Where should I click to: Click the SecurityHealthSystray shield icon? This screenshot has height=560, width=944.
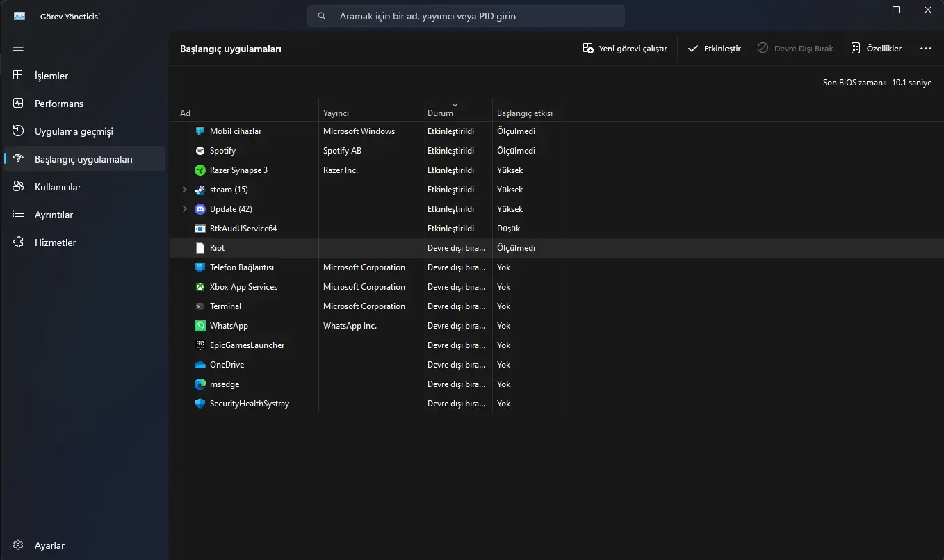(x=200, y=404)
